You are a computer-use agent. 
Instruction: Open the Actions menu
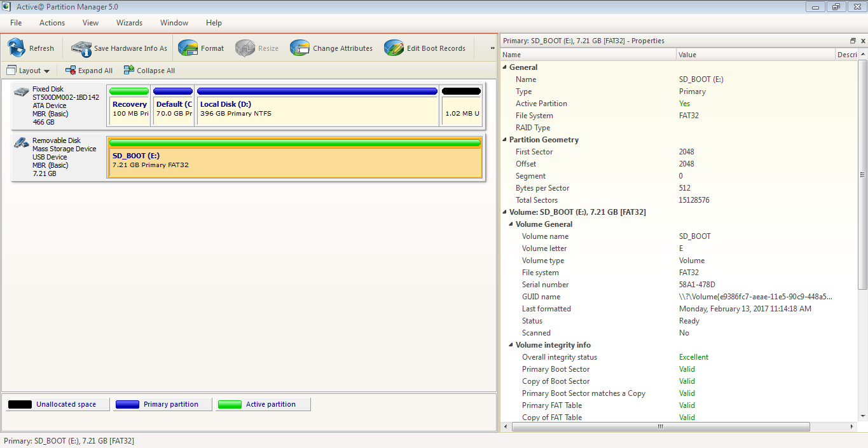pos(52,22)
